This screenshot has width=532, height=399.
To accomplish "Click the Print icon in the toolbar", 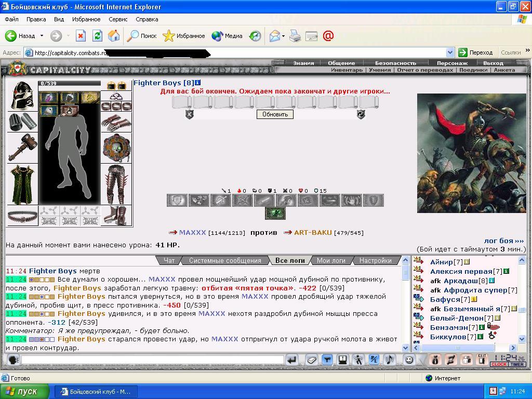I will (x=295, y=36).
